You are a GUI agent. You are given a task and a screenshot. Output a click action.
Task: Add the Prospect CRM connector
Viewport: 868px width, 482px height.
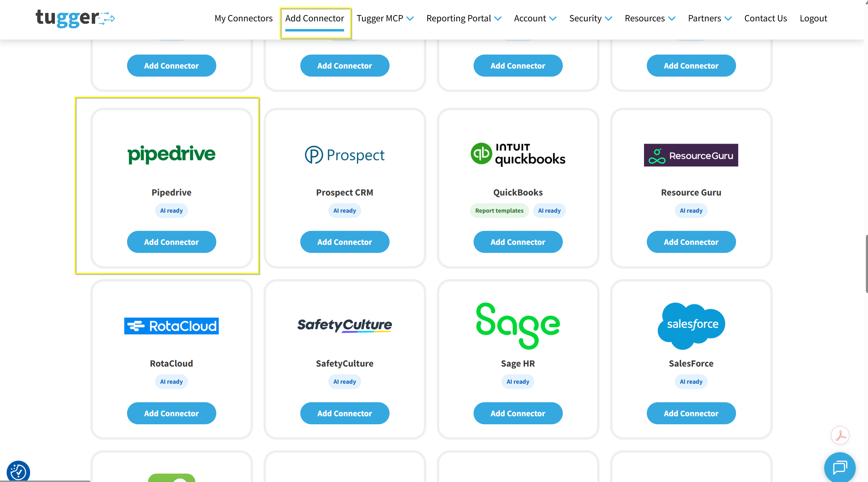click(x=345, y=242)
